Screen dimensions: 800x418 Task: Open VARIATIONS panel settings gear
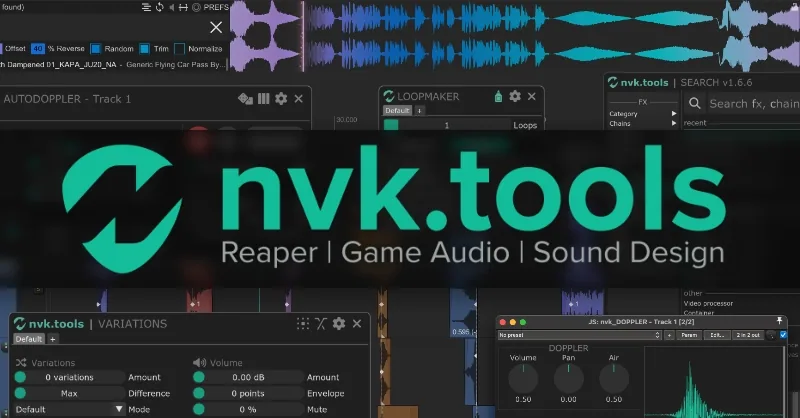coord(339,323)
